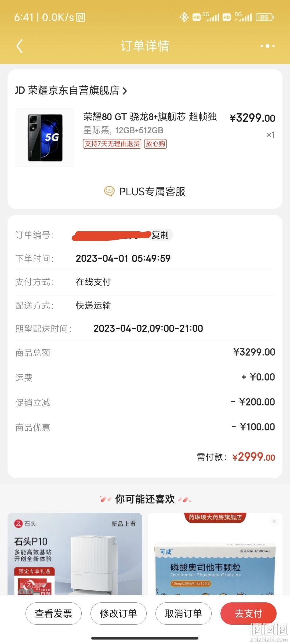
Task: Open 荣耀京东自营旗舰店 store chevron
Action: 124,91
